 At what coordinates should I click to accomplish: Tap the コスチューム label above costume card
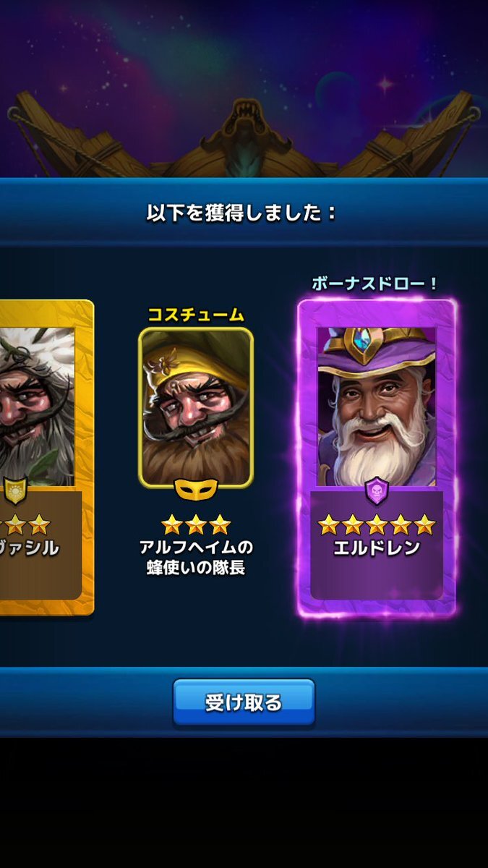pos(196,315)
